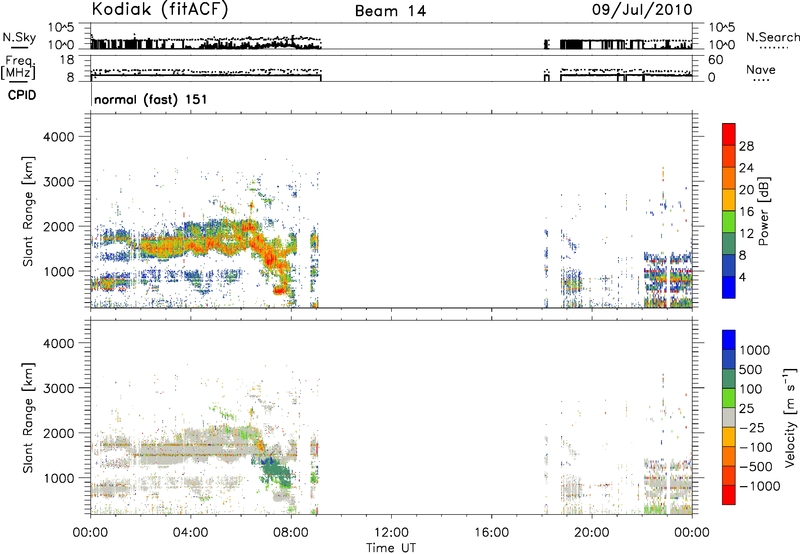This screenshot has width=800, height=554.
Task: Pick the light green 12–16 dB Power segment
Action: point(729,222)
